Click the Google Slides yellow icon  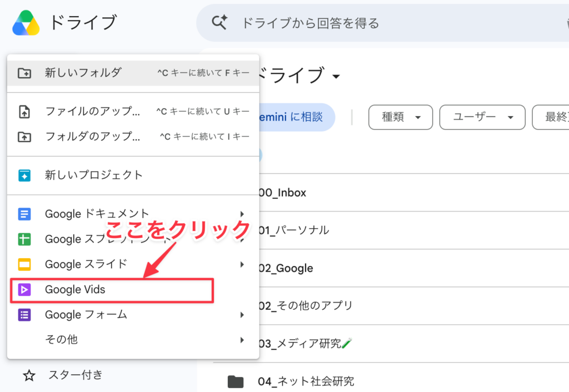pos(24,264)
